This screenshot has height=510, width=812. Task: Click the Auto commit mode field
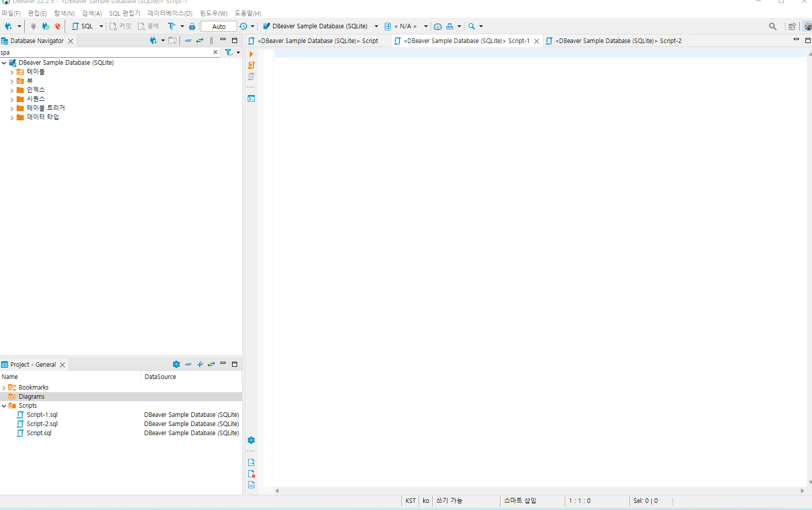pyautogui.click(x=219, y=26)
